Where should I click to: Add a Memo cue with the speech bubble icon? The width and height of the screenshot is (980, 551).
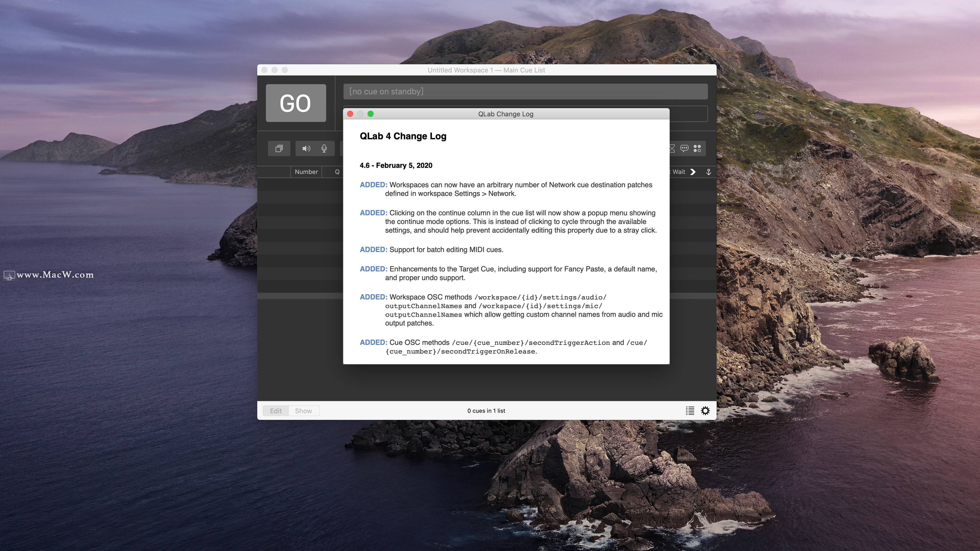click(684, 148)
